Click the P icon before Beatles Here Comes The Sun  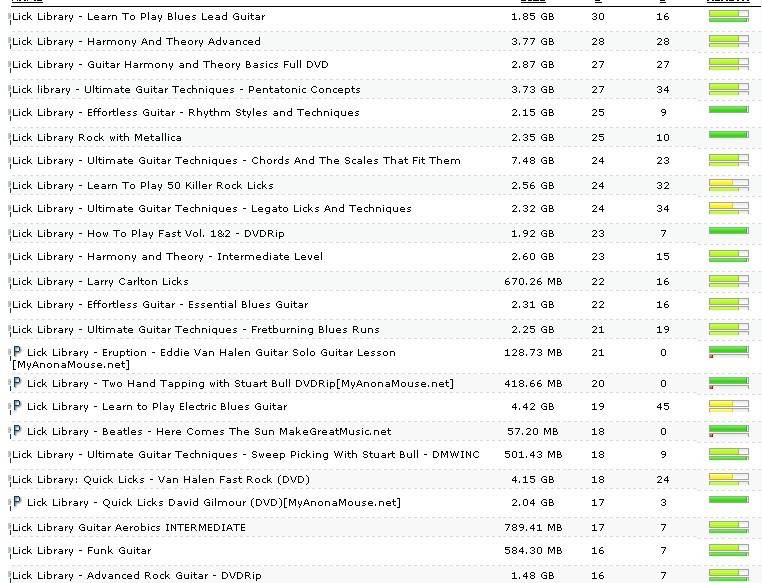tap(17, 431)
